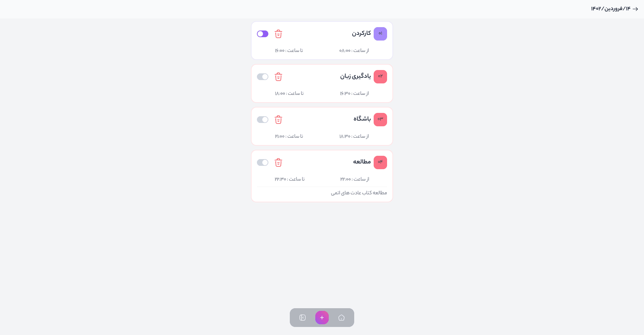Enable the یادگیری زبان task toggle
The image size is (644, 335).
[263, 77]
